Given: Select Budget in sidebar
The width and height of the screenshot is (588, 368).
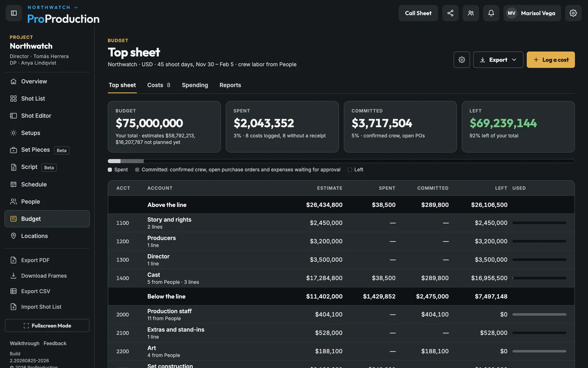Looking at the screenshot, I should (47, 219).
